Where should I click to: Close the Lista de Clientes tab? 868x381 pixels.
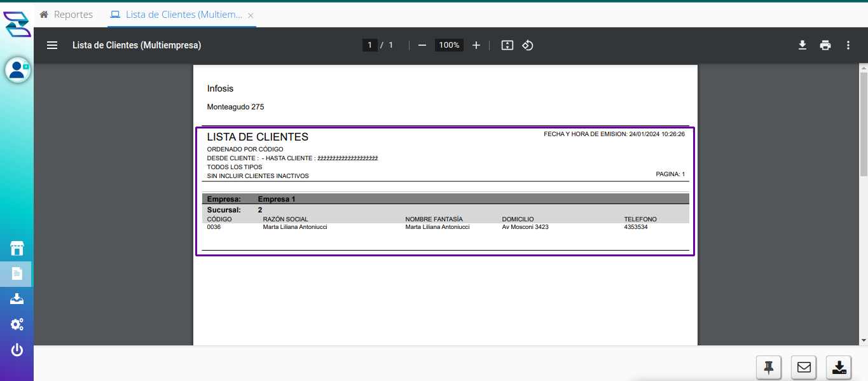tap(251, 15)
